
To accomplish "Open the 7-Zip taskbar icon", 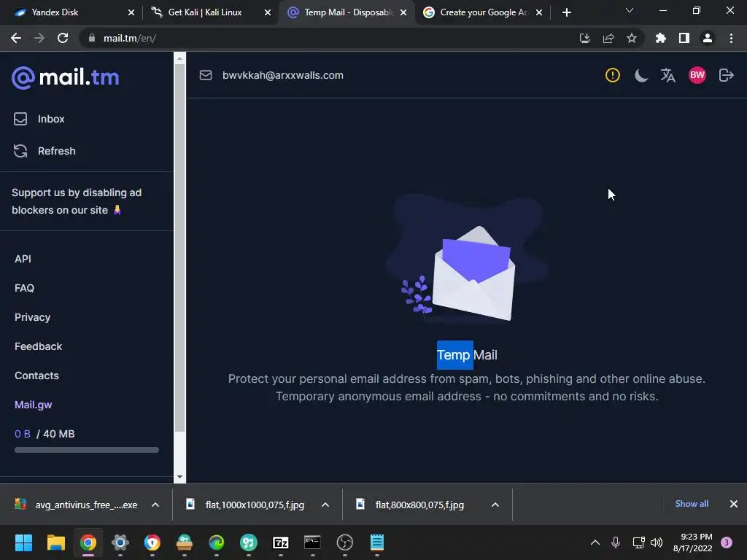I will click(x=281, y=542).
